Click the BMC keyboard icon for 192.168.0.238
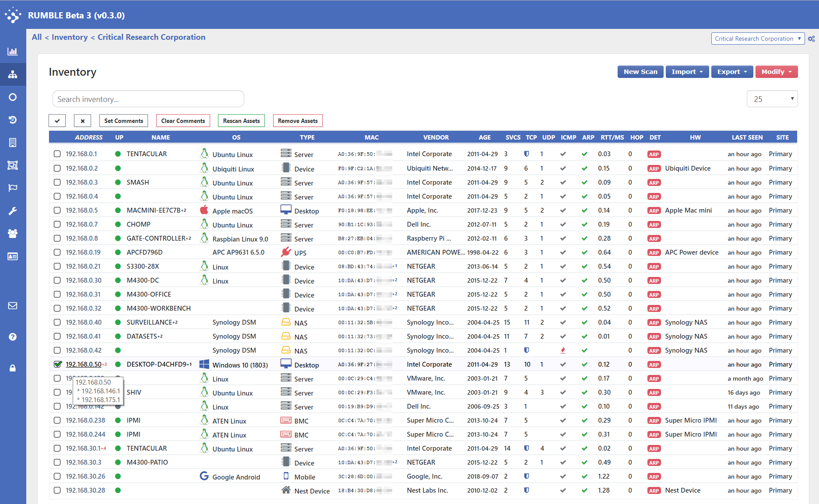 click(x=286, y=420)
